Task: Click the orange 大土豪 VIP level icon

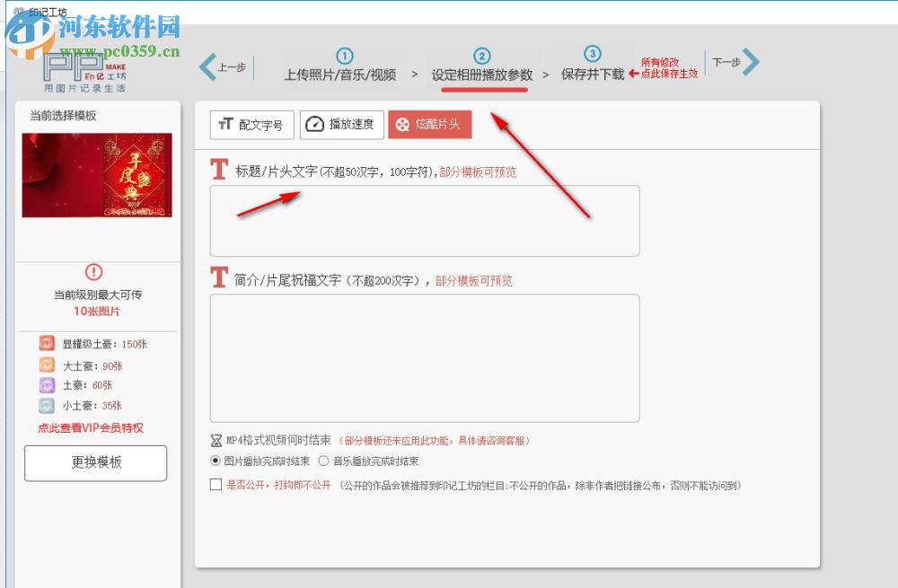Action: [x=47, y=365]
